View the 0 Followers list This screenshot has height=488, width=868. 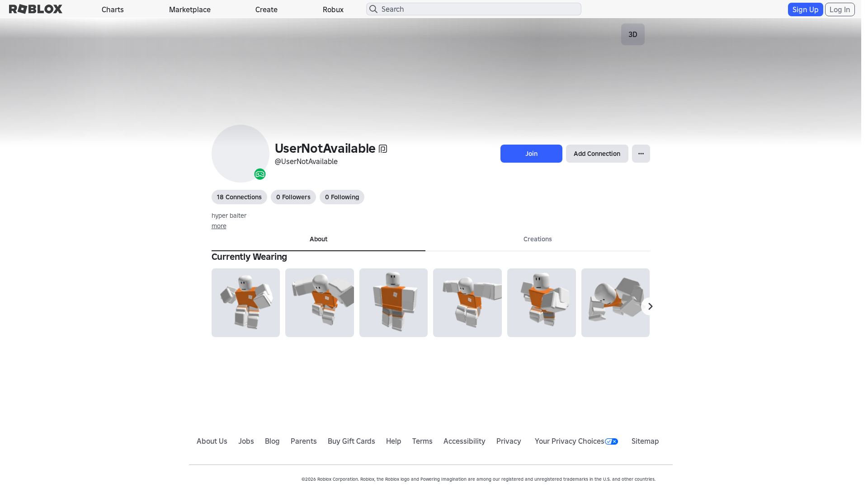click(293, 197)
